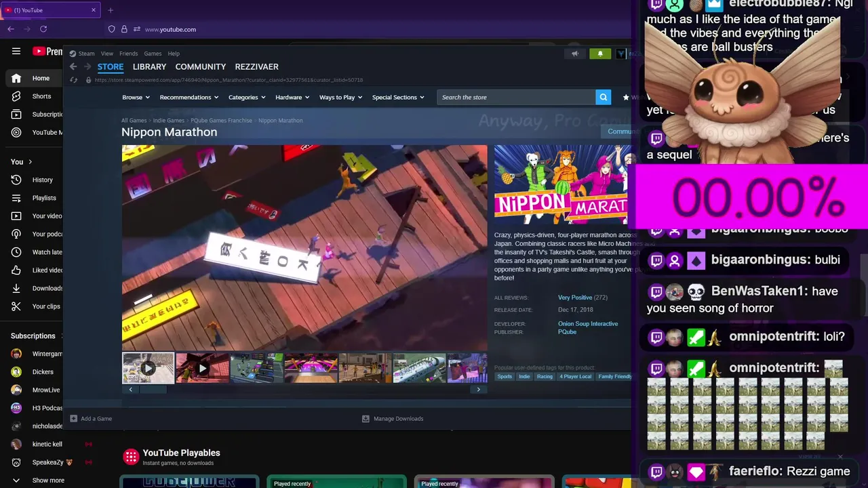Screen dimensions: 868x488
Task: Expand Special Sections dropdown
Action: pyautogui.click(x=398, y=98)
